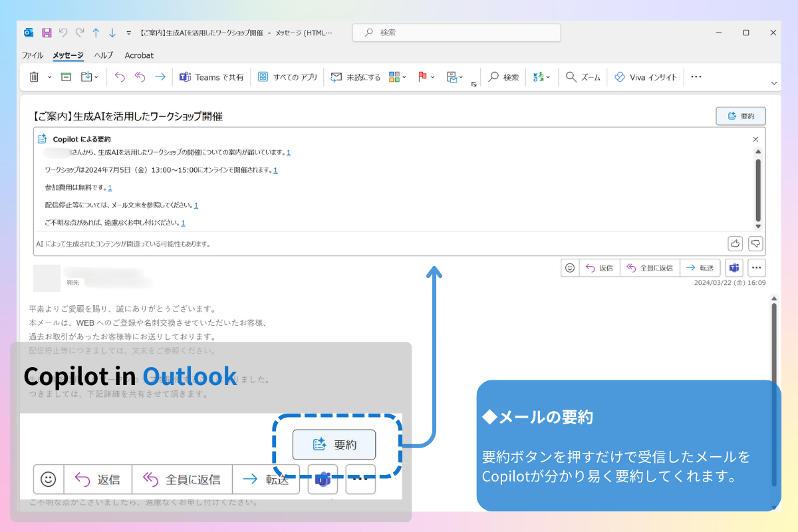Open citation 1 after ワークショップの開催についての案内 line
The image size is (798, 532).
click(x=289, y=152)
